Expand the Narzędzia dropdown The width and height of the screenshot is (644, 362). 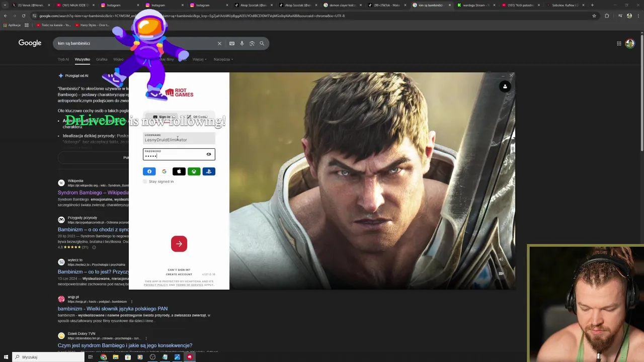pyautogui.click(x=223, y=59)
